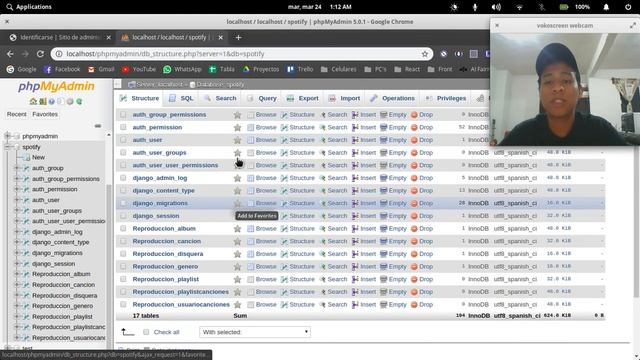Favorite star for django_admin_log
640x360 pixels.
[x=237, y=178]
